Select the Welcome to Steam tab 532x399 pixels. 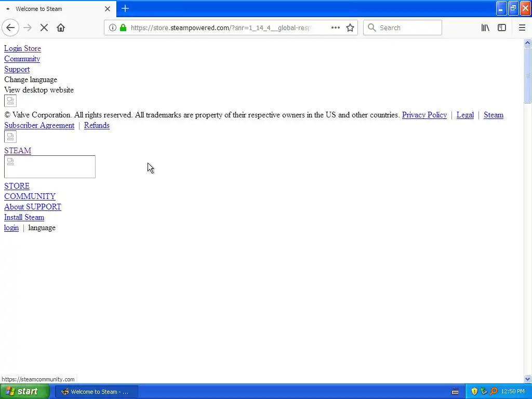coord(58,9)
